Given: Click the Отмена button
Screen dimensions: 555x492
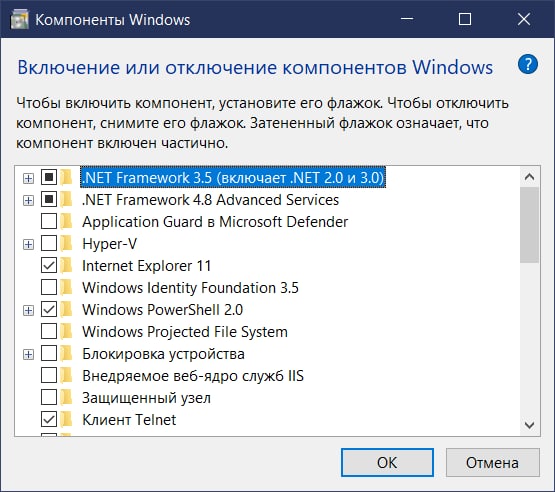Looking at the screenshot, I should tap(492, 462).
